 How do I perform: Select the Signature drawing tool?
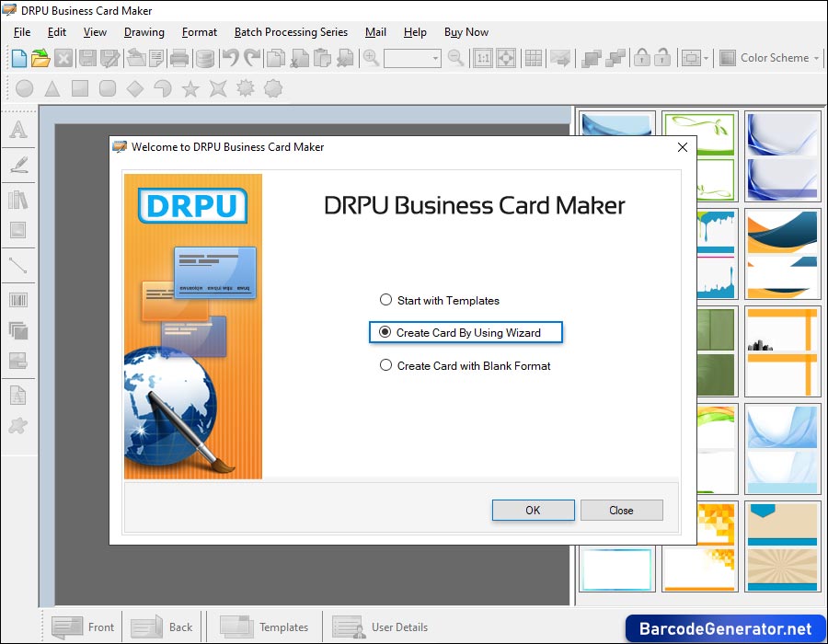click(x=18, y=165)
